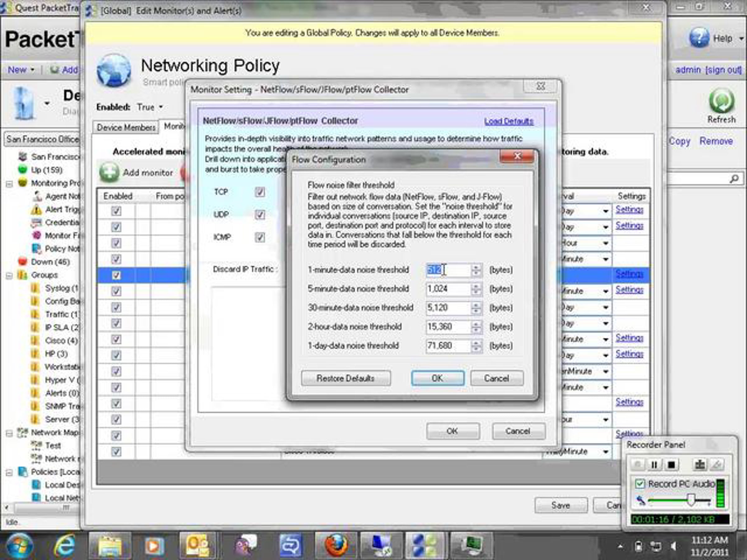Image resolution: width=747 pixels, height=560 pixels.
Task: Toggle Record PC Audio checkbox
Action: pyautogui.click(x=640, y=484)
